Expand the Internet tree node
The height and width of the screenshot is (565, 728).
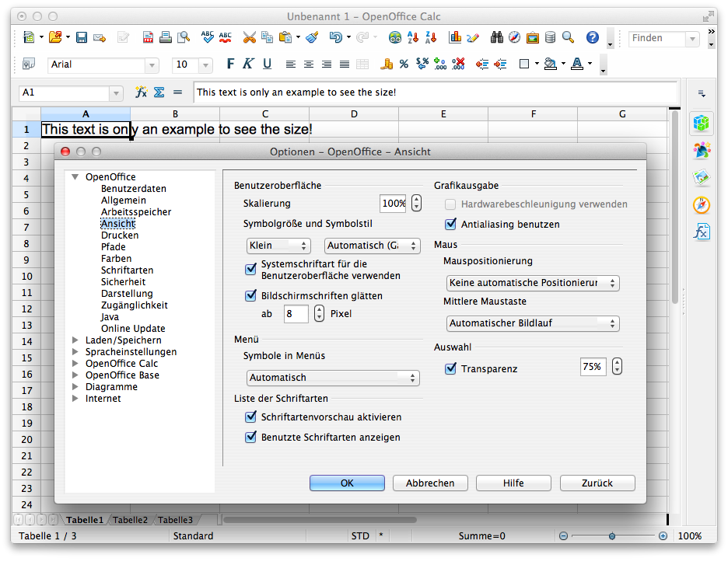[75, 399]
